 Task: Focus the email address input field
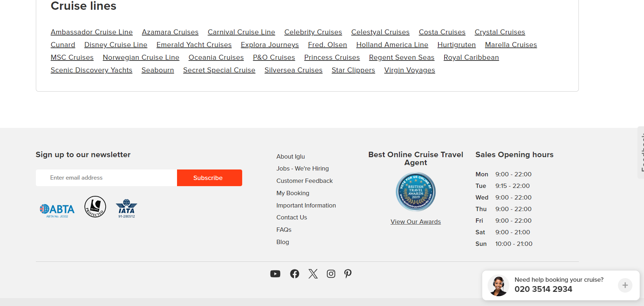pos(106,178)
